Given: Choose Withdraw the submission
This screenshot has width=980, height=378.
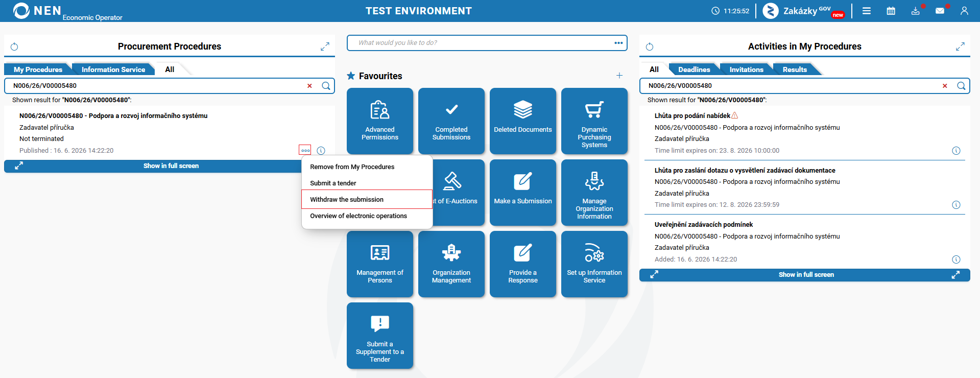Looking at the screenshot, I should coord(367,199).
